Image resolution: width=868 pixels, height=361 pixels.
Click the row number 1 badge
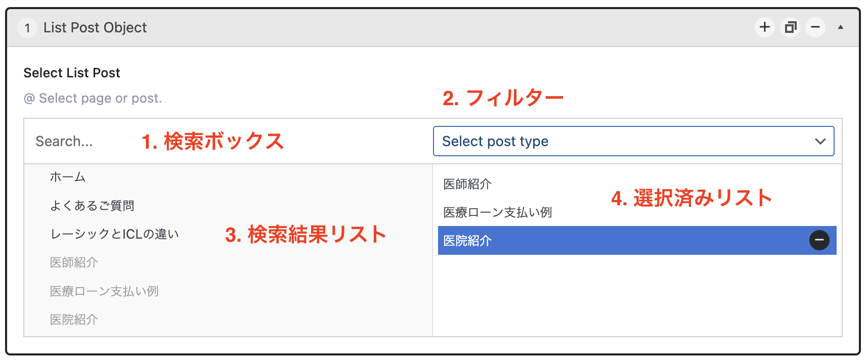[27, 28]
